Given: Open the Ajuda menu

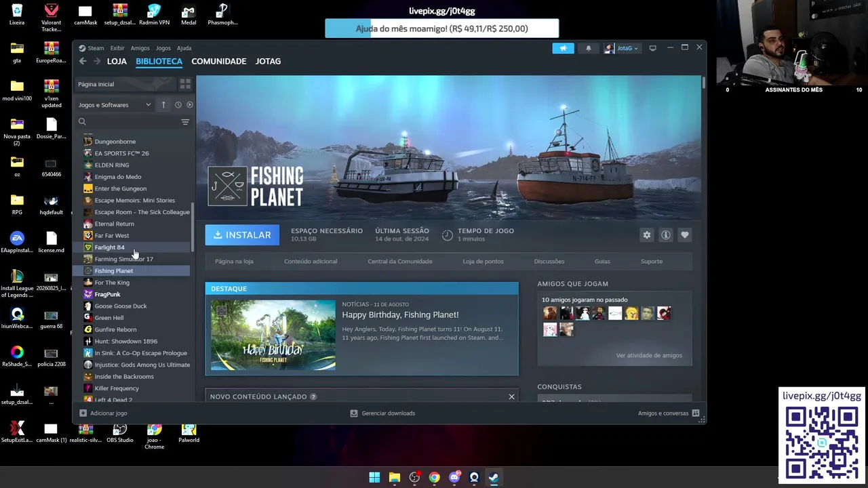Looking at the screenshot, I should 184,48.
